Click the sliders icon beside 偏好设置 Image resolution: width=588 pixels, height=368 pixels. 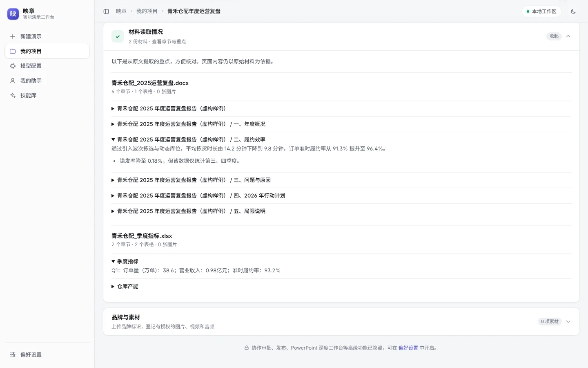coord(13,355)
